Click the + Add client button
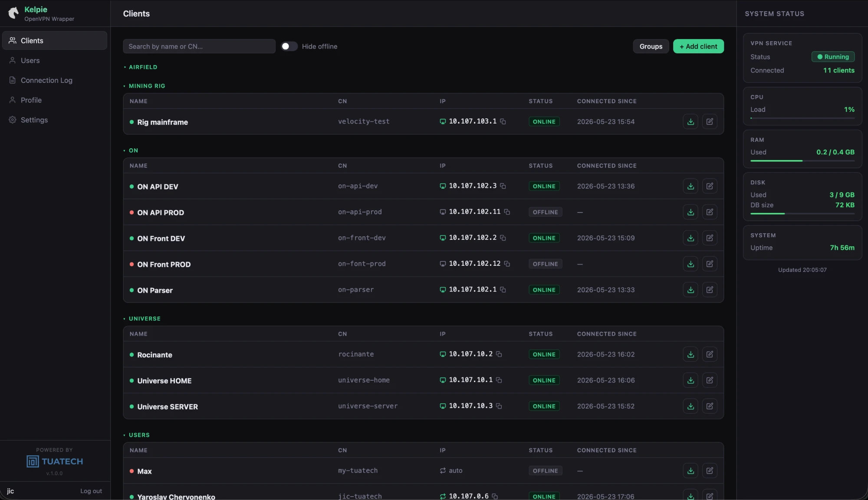The height and width of the screenshot is (500, 868). tap(698, 46)
